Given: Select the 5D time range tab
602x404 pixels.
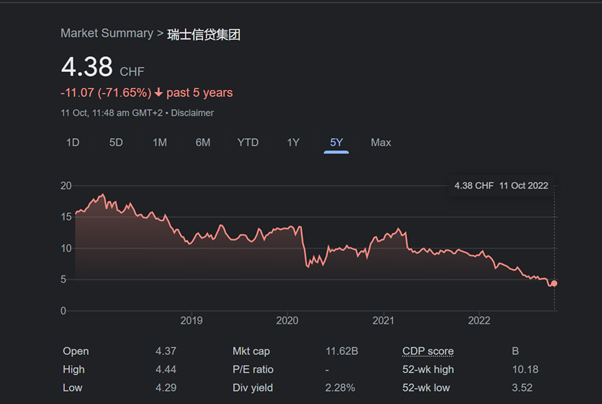Looking at the screenshot, I should pyautogui.click(x=116, y=142).
